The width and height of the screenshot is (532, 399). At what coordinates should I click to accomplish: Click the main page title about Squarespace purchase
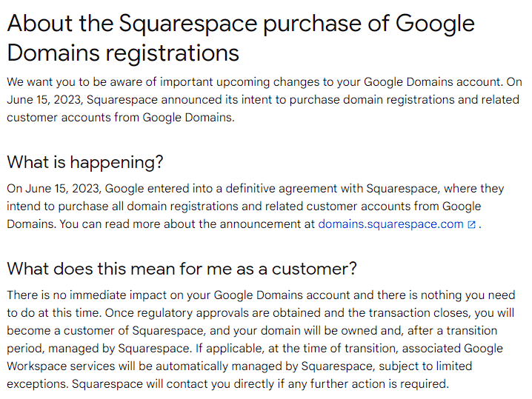point(241,38)
